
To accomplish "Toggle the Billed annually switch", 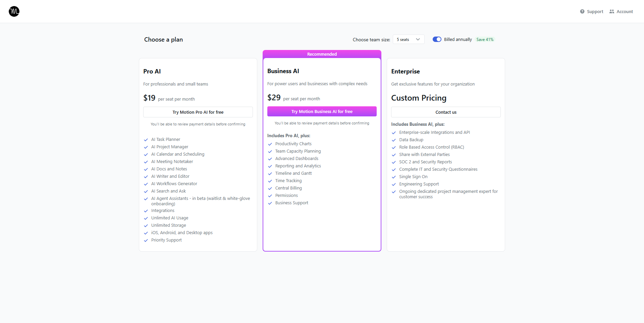I will click(437, 40).
